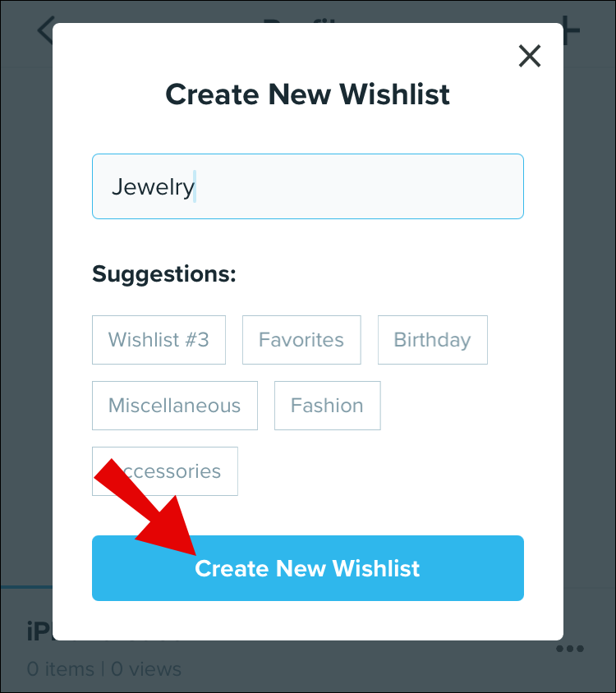The image size is (616, 693).
Task: Pick the 'Birthday' suggestion chip
Action: (x=432, y=340)
